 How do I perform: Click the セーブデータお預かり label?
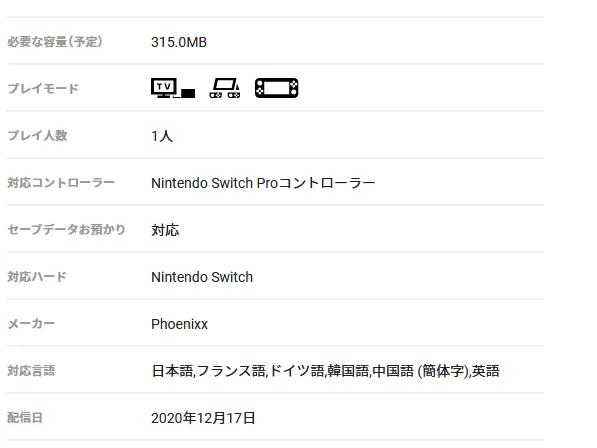[66, 230]
